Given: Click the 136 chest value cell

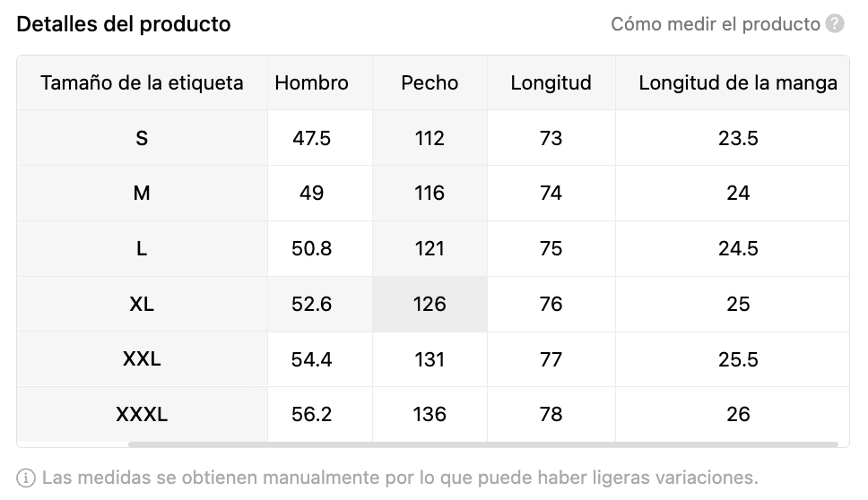Looking at the screenshot, I should (430, 414).
